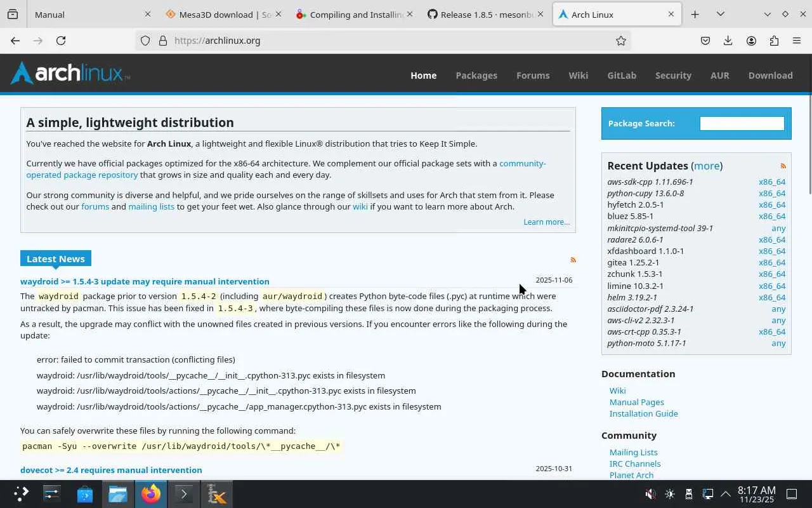Open the Latest News RSS feed icon

point(573,260)
